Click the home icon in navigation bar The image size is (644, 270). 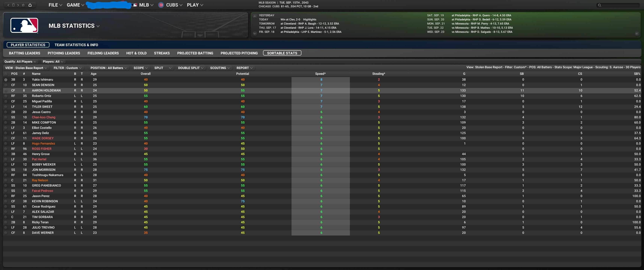click(30, 5)
